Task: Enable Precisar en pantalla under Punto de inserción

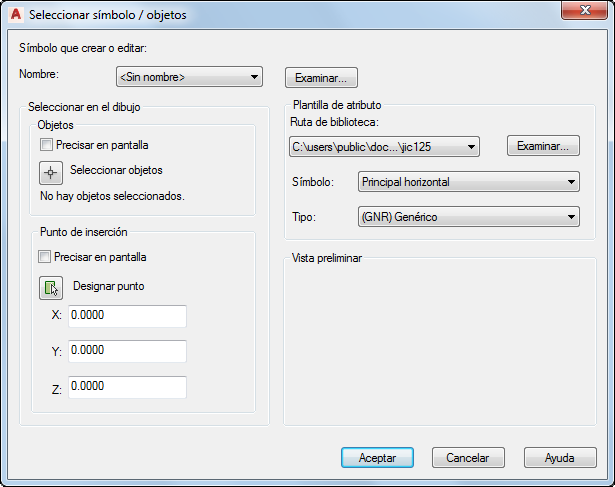Action: coord(44,257)
